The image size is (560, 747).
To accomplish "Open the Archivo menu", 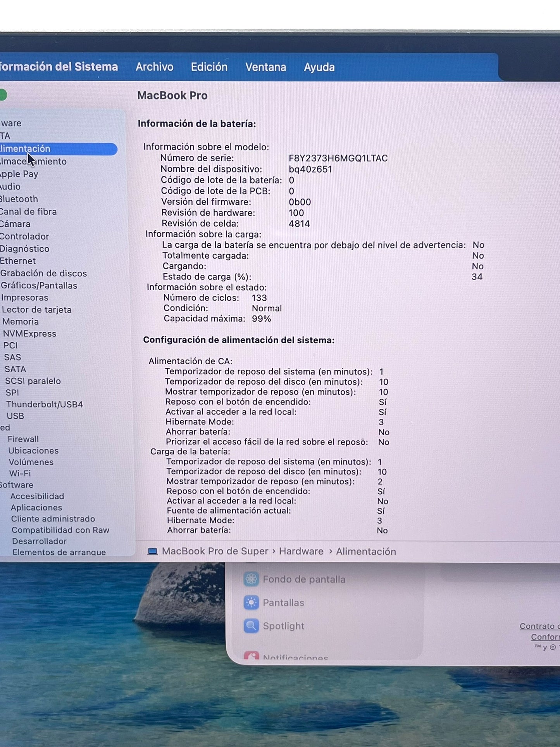I will 154,67.
